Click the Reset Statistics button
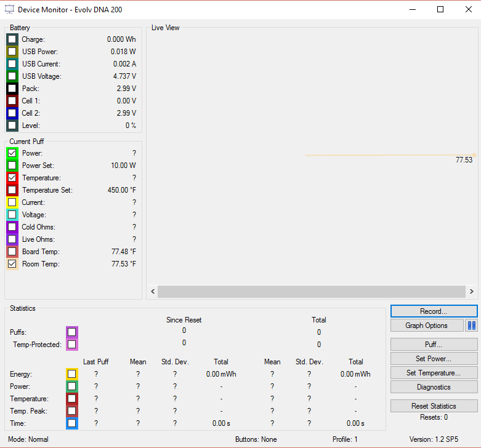The image size is (481, 448). tap(434, 406)
